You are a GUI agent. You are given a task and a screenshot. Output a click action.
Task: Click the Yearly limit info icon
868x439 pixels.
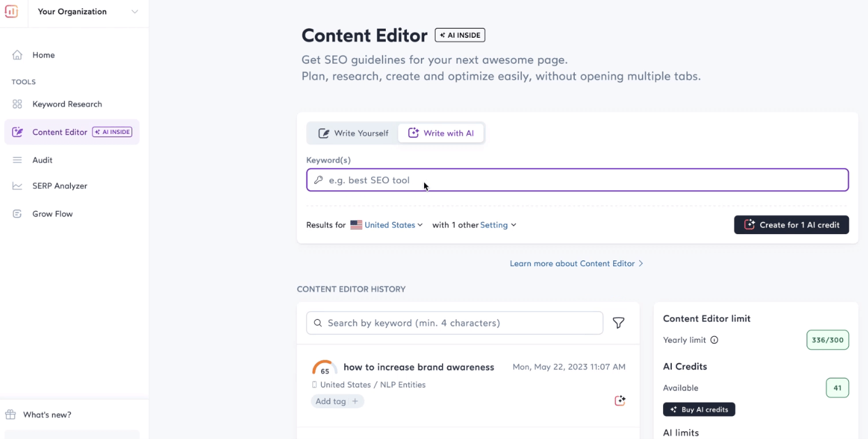(714, 340)
